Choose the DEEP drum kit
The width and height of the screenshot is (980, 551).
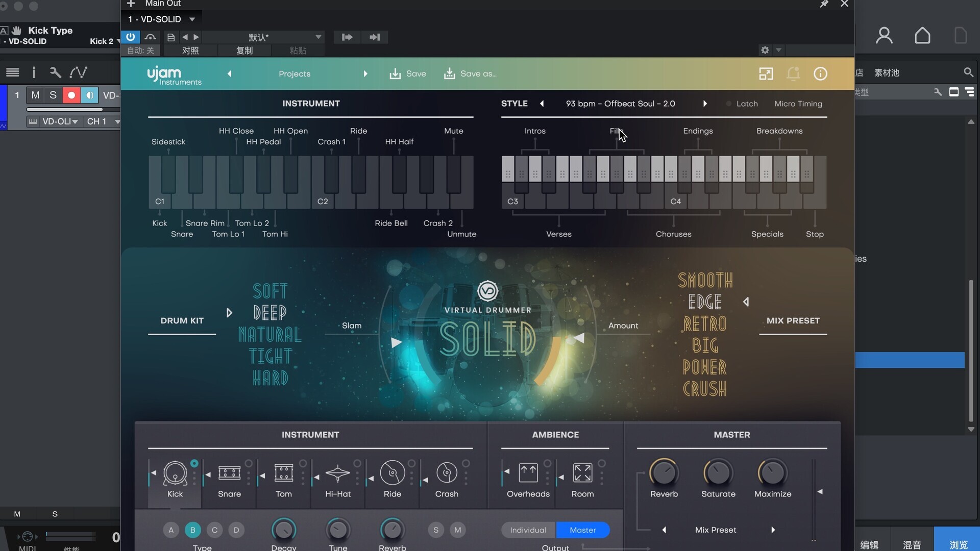(269, 313)
